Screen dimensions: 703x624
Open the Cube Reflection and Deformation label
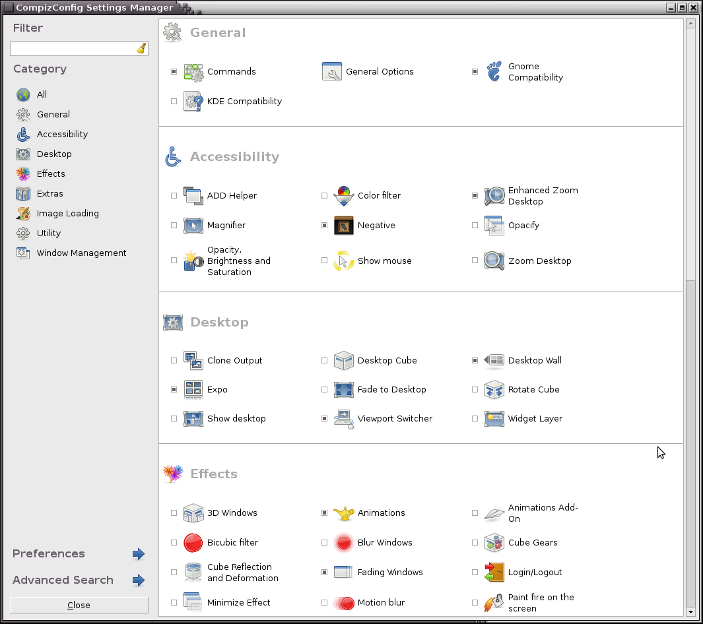click(243, 573)
